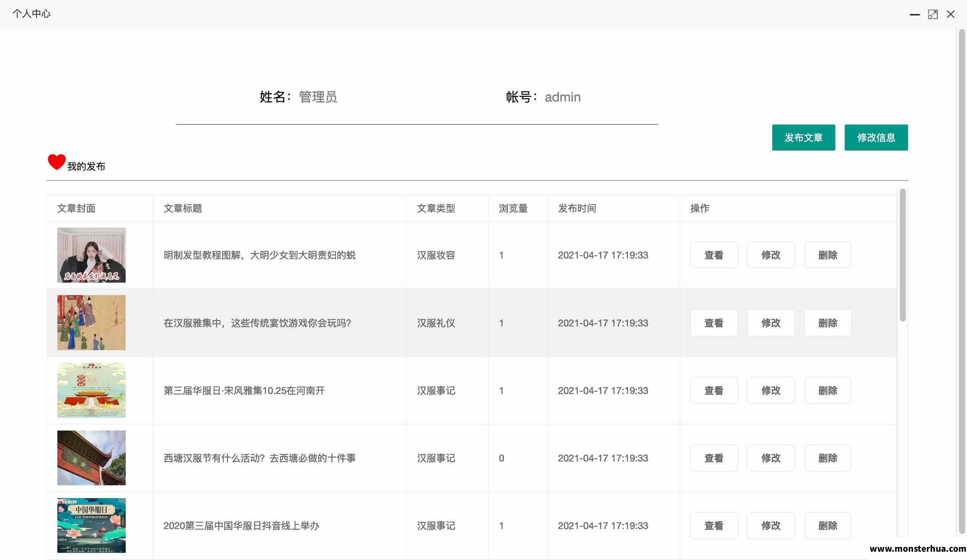Click the 管理员 name value
The image size is (967, 560).
coord(318,97)
